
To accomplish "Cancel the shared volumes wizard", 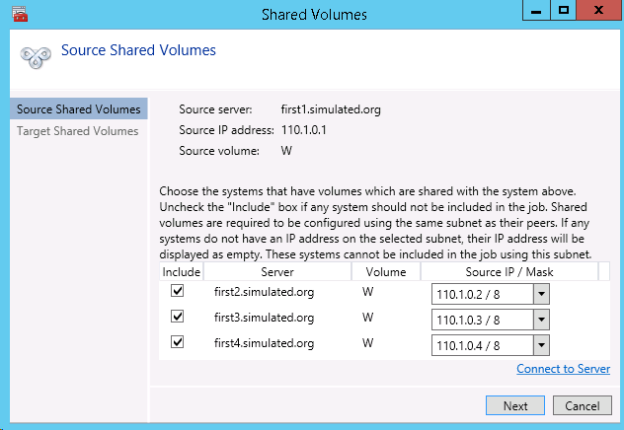I will (582, 406).
